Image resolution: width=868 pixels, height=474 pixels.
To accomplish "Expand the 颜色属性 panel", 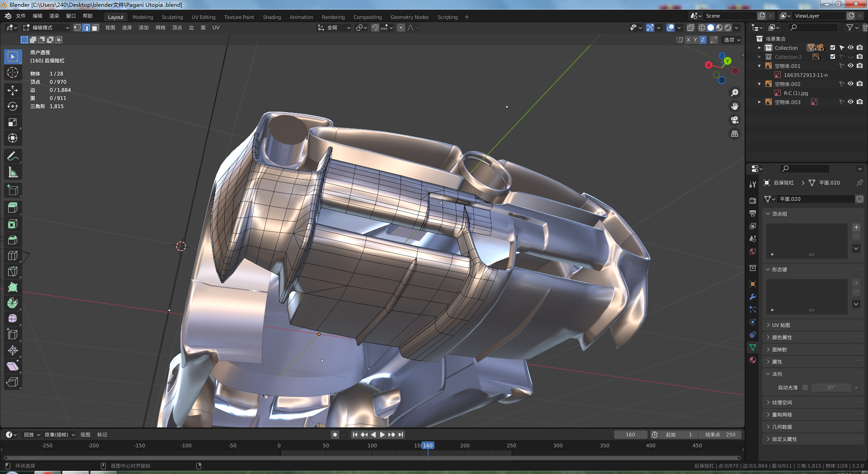I will [x=813, y=337].
